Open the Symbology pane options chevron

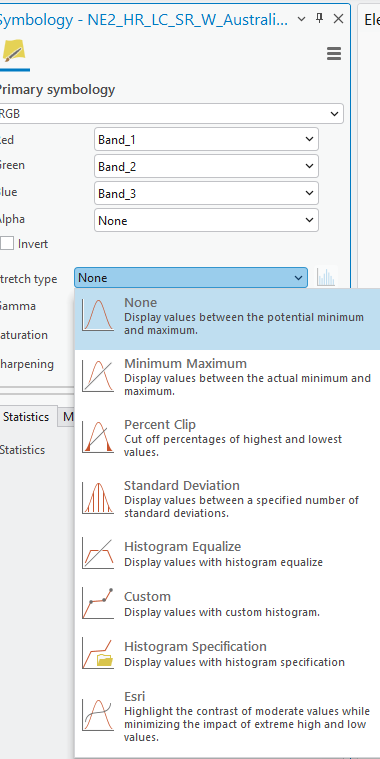[x=301, y=19]
